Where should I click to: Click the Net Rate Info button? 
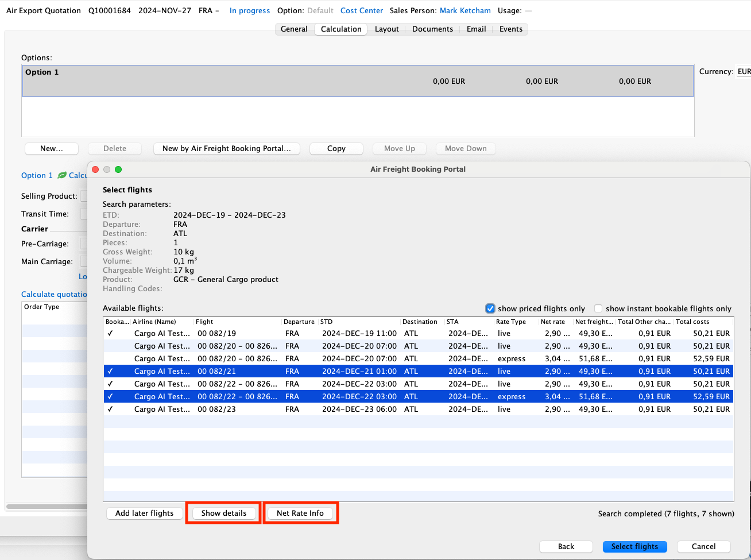(x=300, y=513)
